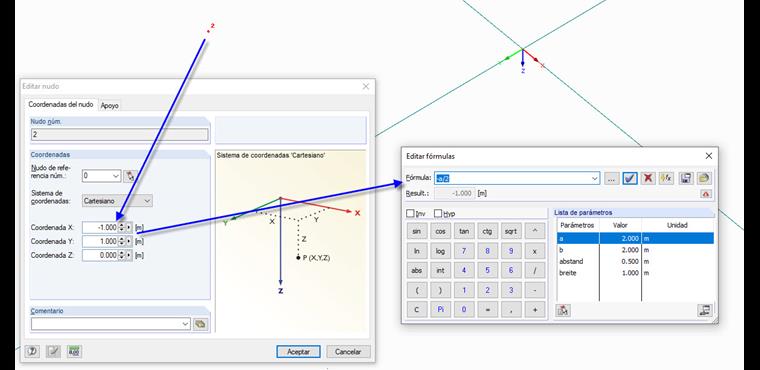The image size is (760, 370).
Task: Click the division / key on the keypad
Action: pos(535,271)
